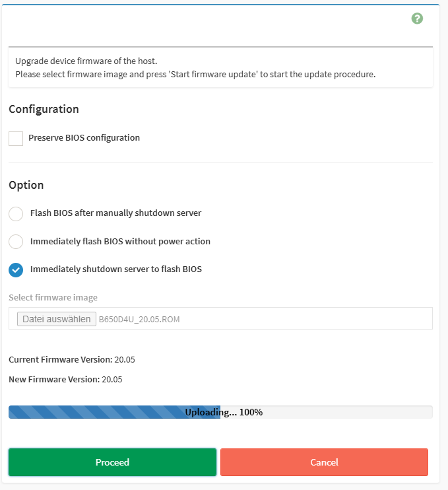This screenshot has width=448, height=490.
Task: Click the Option section heading
Action: 26,186
